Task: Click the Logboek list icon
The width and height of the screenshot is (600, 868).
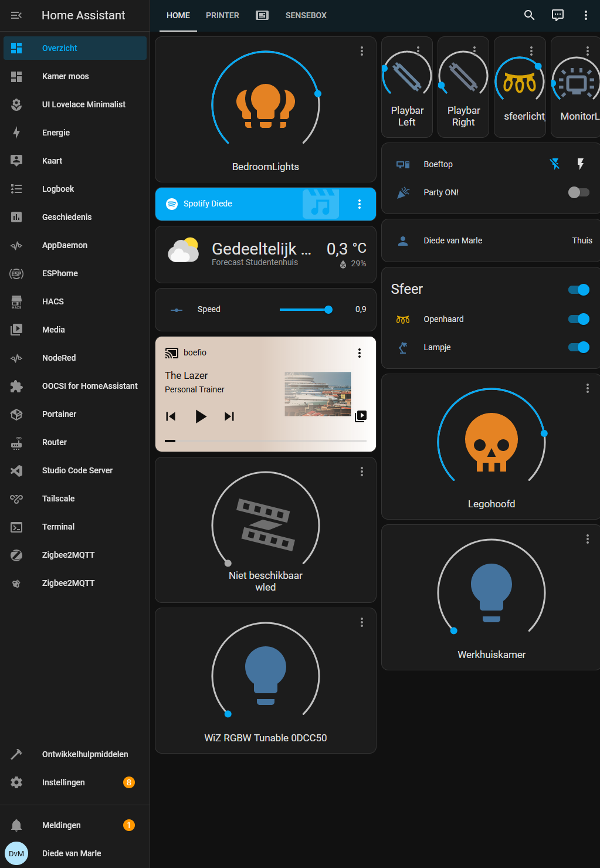Action: click(16, 189)
